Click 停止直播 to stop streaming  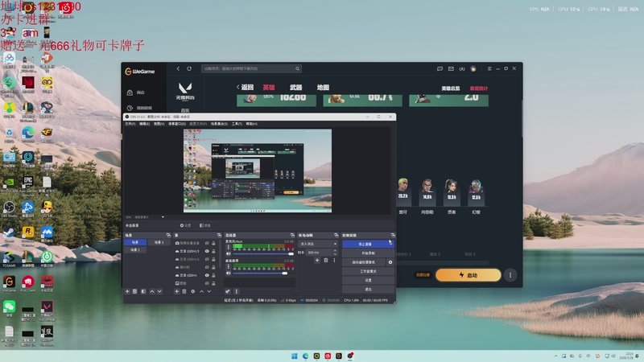[x=365, y=244]
